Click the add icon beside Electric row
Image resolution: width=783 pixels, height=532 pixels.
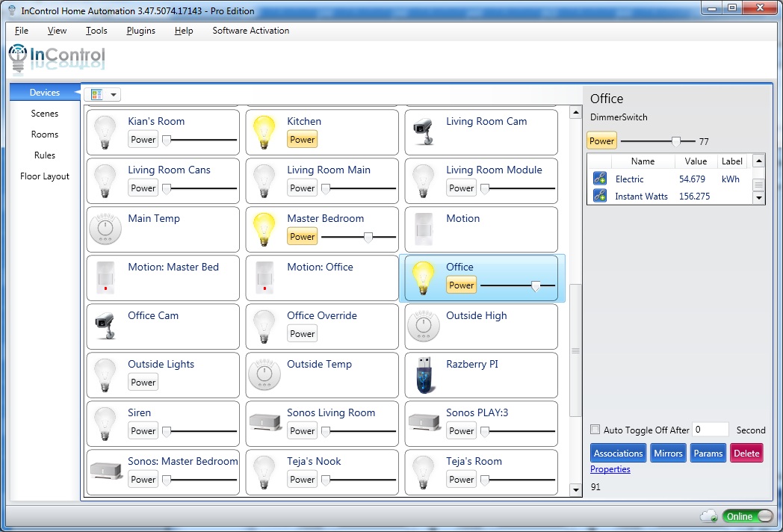pos(599,179)
